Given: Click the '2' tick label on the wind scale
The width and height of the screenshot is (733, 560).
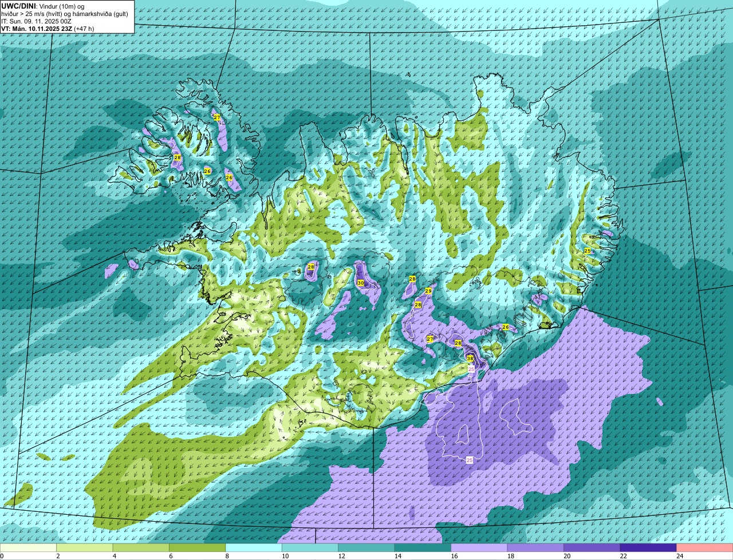Looking at the screenshot, I should point(58,556).
